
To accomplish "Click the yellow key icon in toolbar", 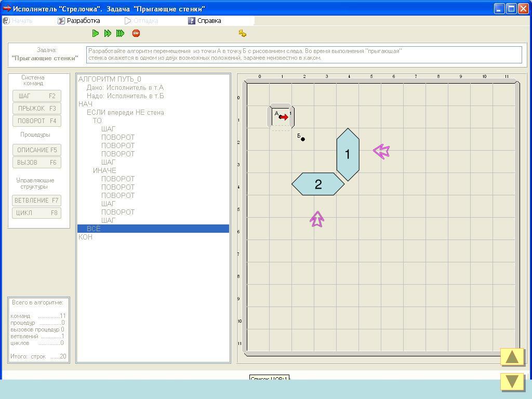I will pos(242,33).
